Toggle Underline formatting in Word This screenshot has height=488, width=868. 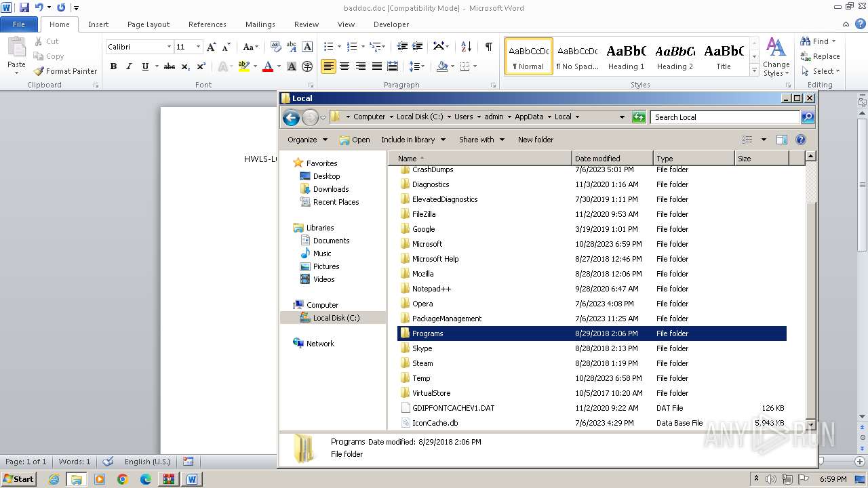145,66
